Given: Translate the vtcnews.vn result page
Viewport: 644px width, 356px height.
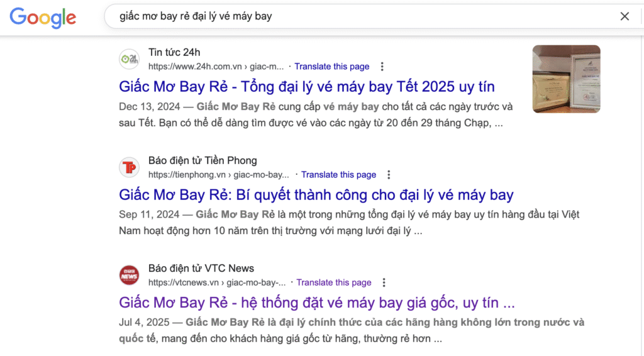Looking at the screenshot, I should (x=334, y=282).
